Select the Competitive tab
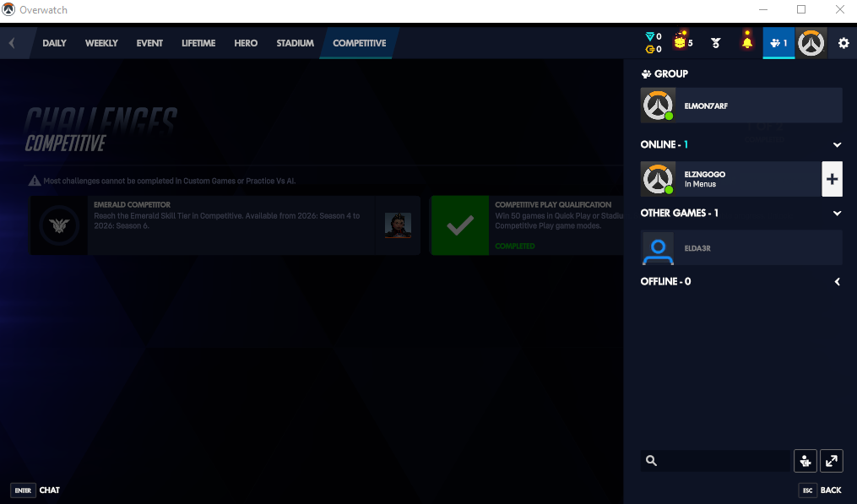The height and width of the screenshot is (504, 857). pos(359,43)
